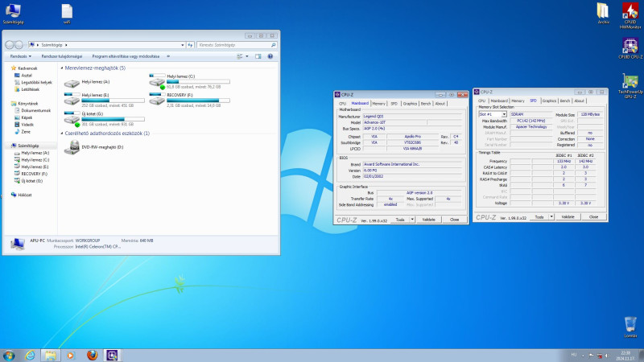Select Hálózat in the navigation pane

tap(25, 195)
